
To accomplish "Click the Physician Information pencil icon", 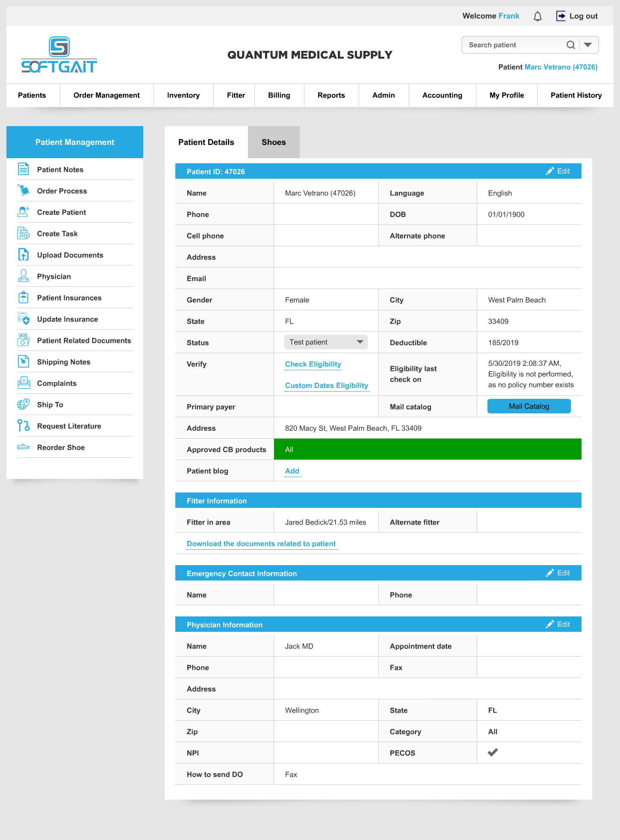I will point(550,624).
